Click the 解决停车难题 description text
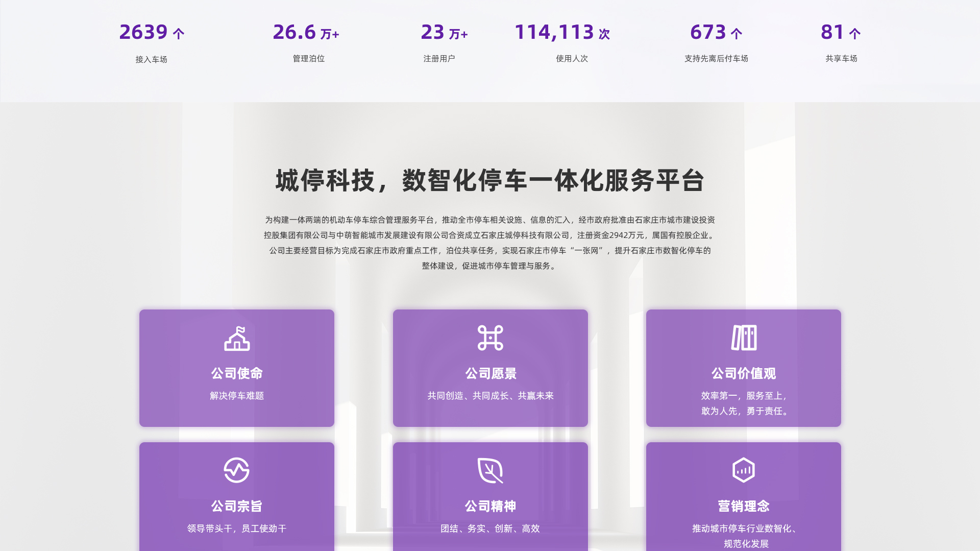 [x=237, y=396]
